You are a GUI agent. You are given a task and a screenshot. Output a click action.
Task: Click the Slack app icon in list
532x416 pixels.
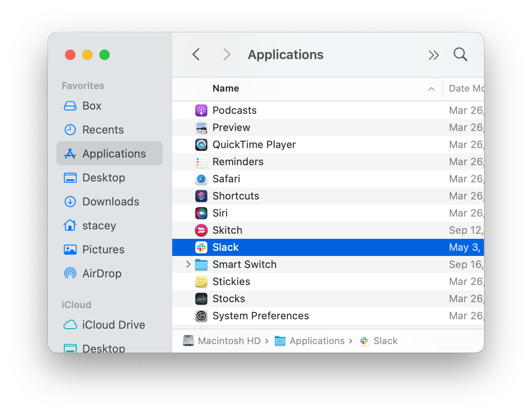point(201,247)
